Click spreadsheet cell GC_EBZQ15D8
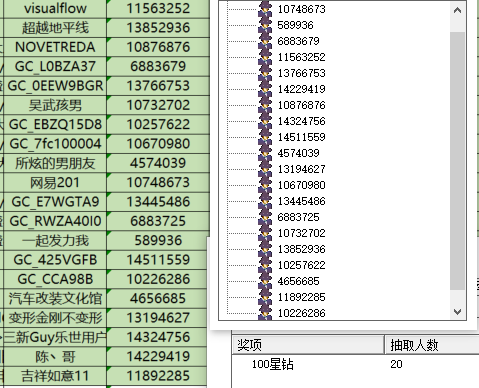479x388 pixels. 55,124
